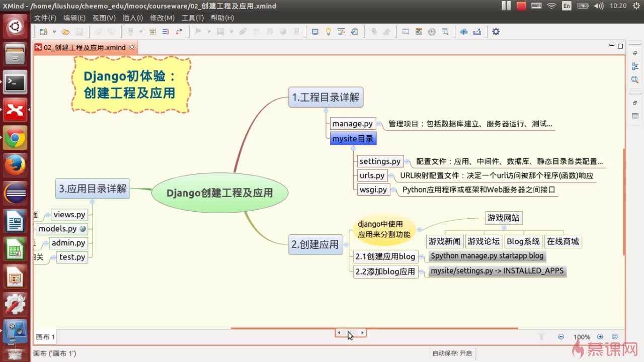Image resolution: width=644 pixels, height=362 pixels.
Task: Collapse the manage.py topic expander
Action: pyautogui.click(x=379, y=124)
